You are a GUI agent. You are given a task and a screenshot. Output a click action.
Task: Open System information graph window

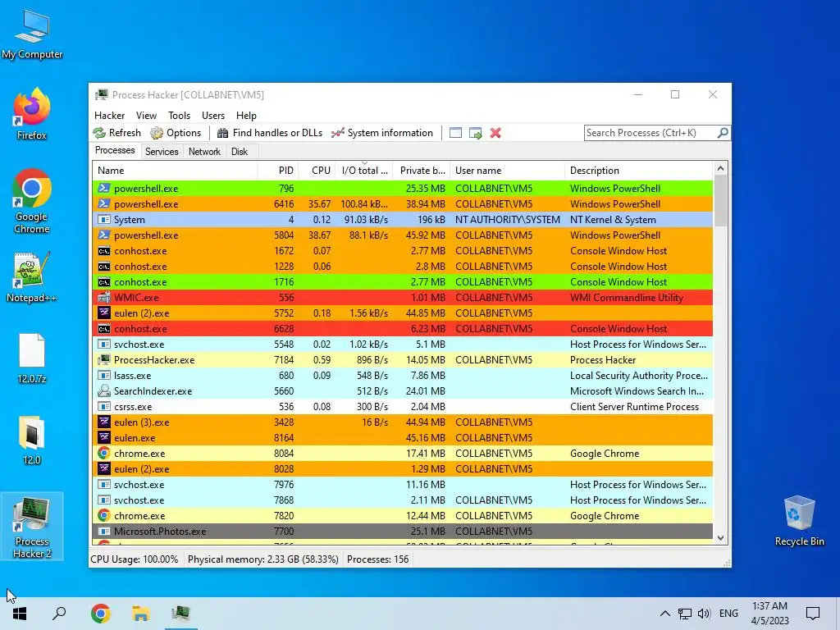[x=382, y=133]
